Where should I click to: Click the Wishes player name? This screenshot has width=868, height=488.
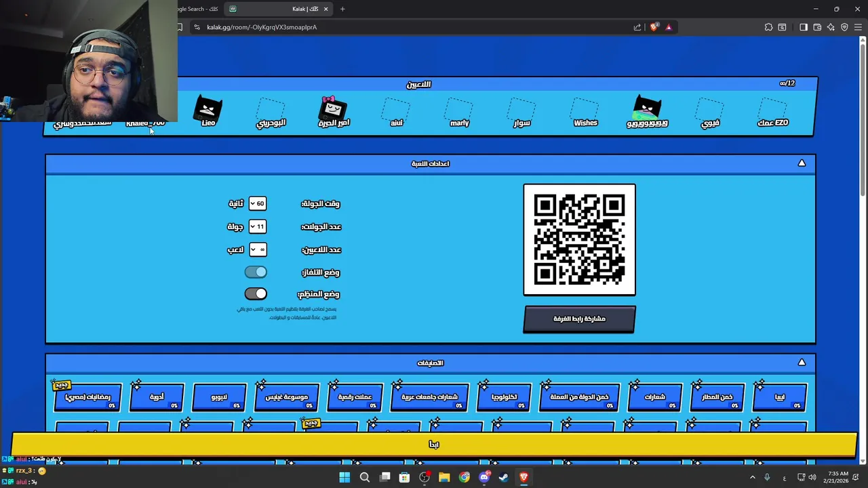coord(585,123)
